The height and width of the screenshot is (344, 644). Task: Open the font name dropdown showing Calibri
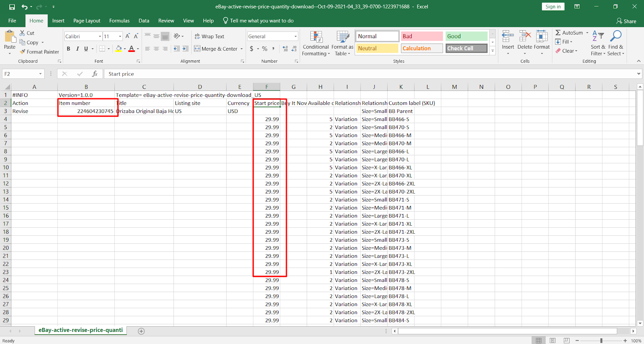pos(100,36)
